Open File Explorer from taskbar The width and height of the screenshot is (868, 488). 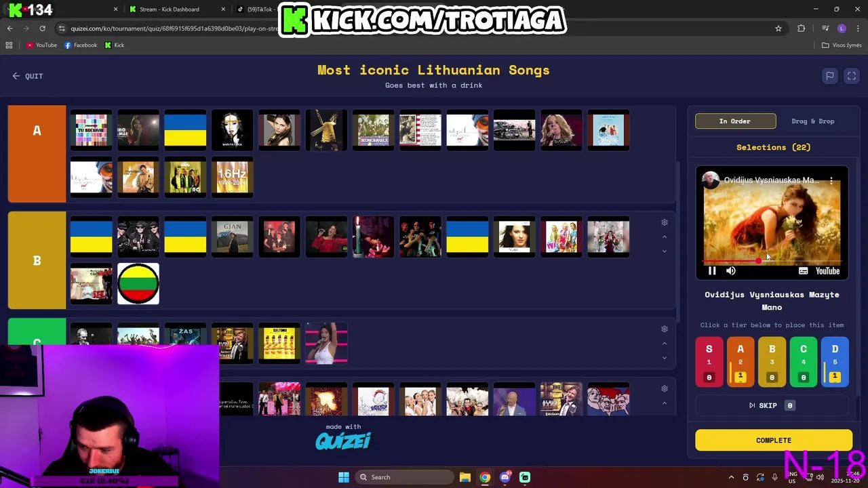(x=465, y=477)
